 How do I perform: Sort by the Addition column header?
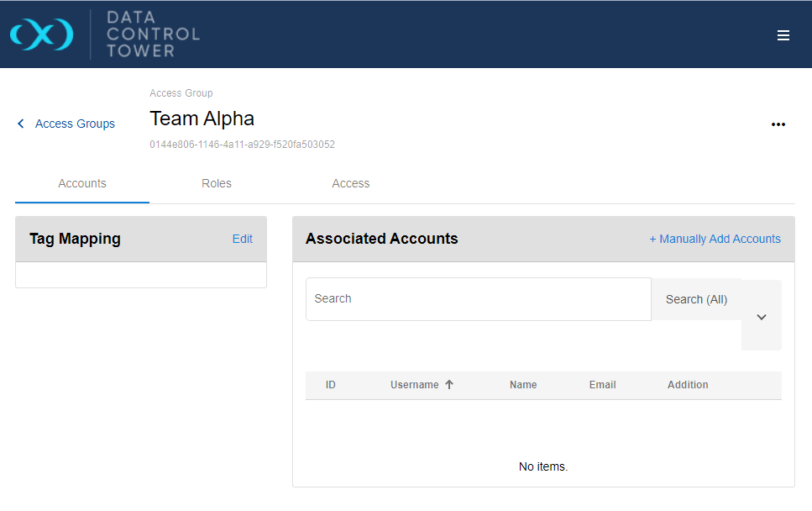(x=688, y=385)
